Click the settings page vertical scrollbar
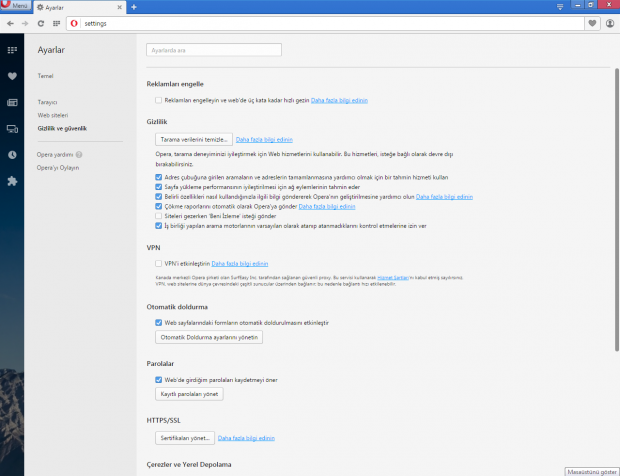 616,210
